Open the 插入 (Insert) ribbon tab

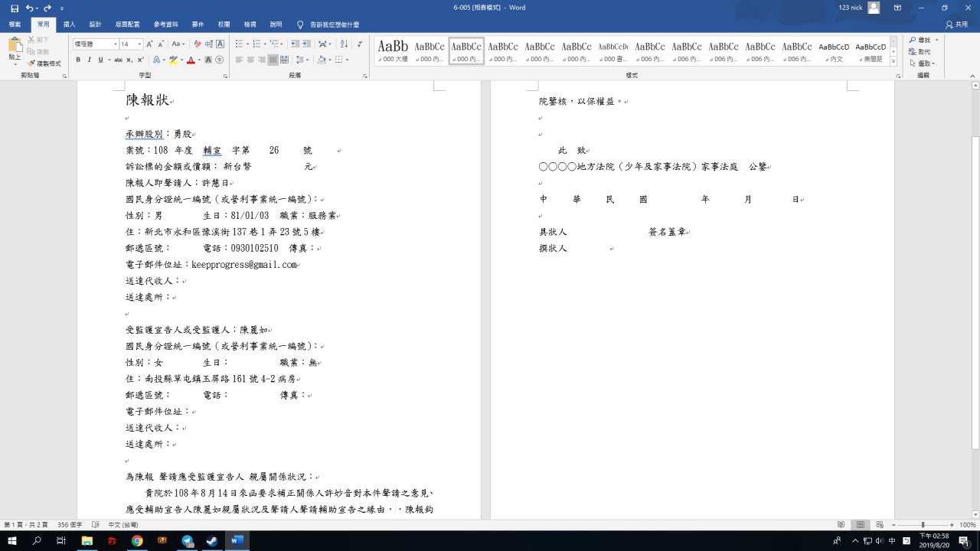(x=69, y=24)
